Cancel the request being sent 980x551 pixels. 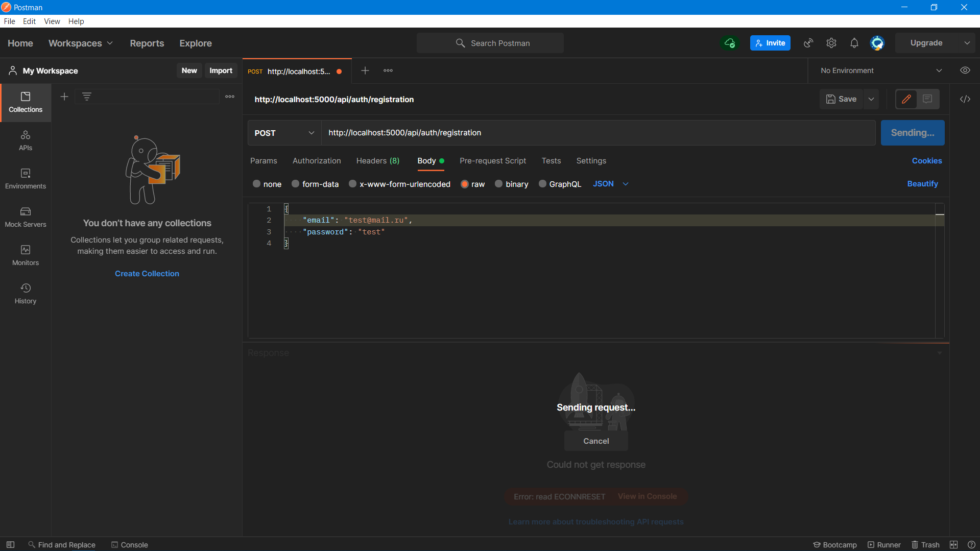(x=596, y=441)
